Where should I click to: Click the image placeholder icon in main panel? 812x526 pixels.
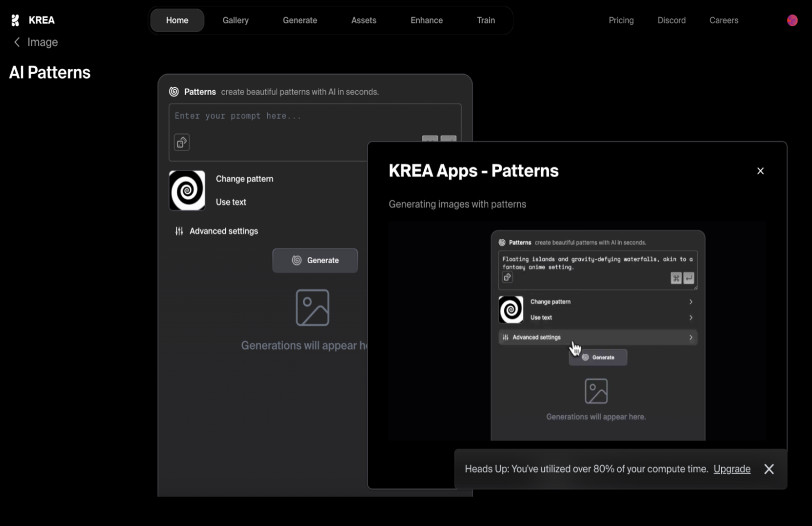[x=313, y=308]
